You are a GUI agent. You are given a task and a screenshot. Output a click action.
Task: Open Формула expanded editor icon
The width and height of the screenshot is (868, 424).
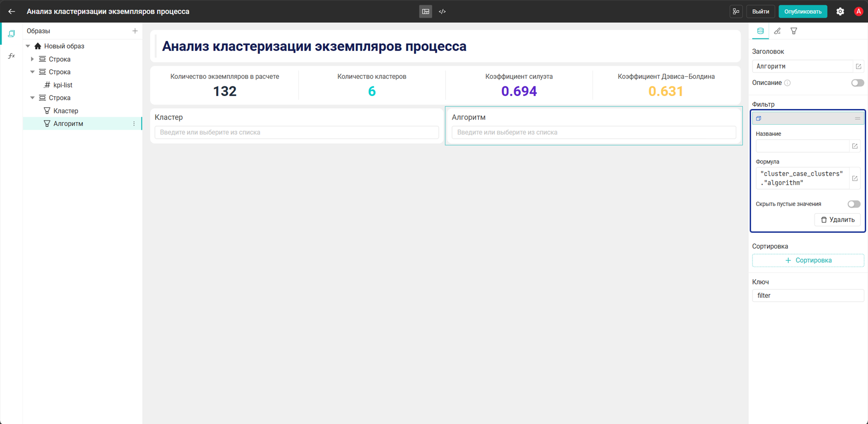coord(855,178)
